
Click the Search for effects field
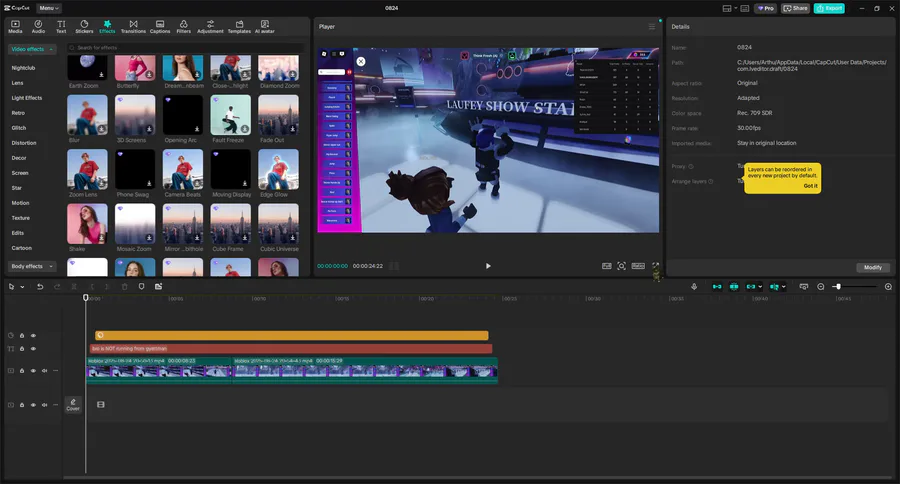[x=185, y=48]
